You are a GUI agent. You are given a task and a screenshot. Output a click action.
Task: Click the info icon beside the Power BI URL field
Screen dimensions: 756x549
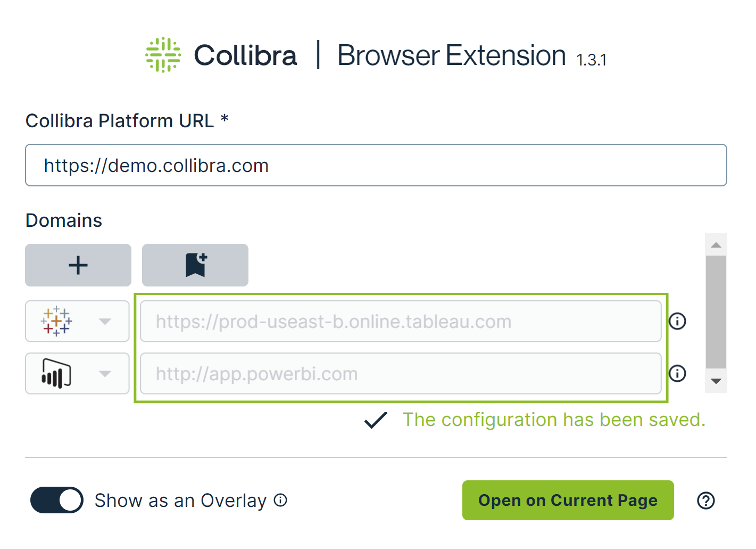coord(677,373)
